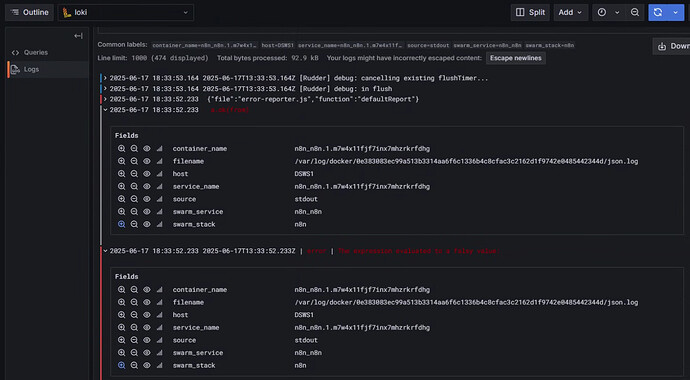Select Queries in the outline sidebar
Image resolution: width=690 pixels, height=380 pixels.
36,52
